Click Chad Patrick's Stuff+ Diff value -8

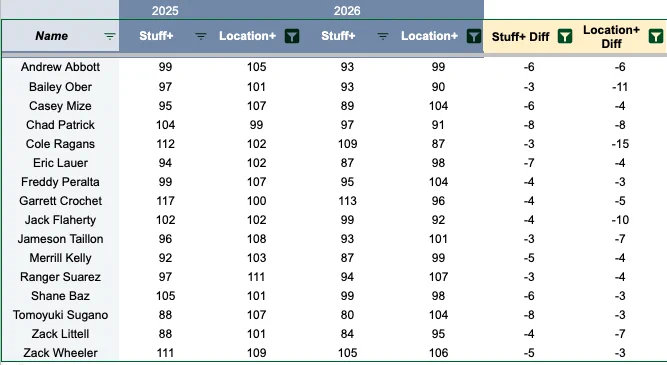point(529,125)
